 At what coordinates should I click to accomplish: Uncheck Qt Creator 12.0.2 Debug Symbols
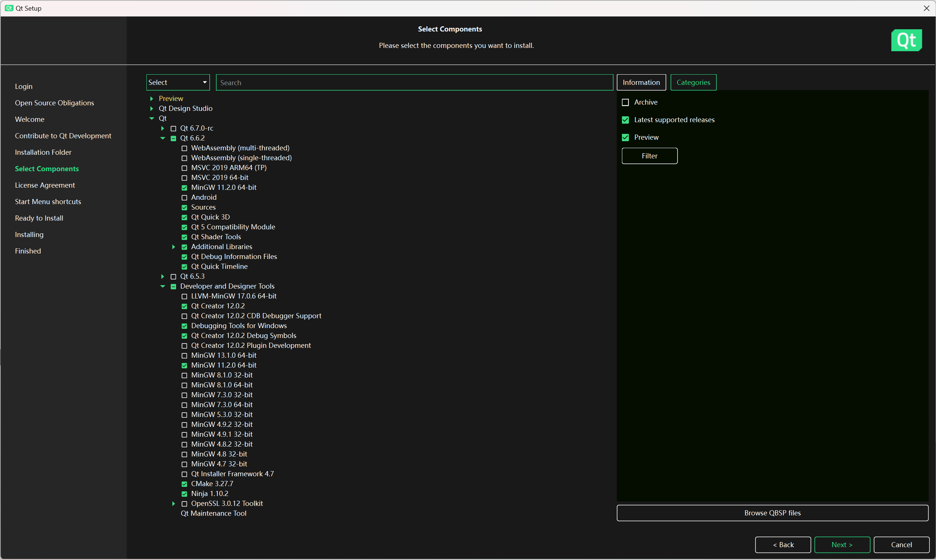pyautogui.click(x=184, y=336)
